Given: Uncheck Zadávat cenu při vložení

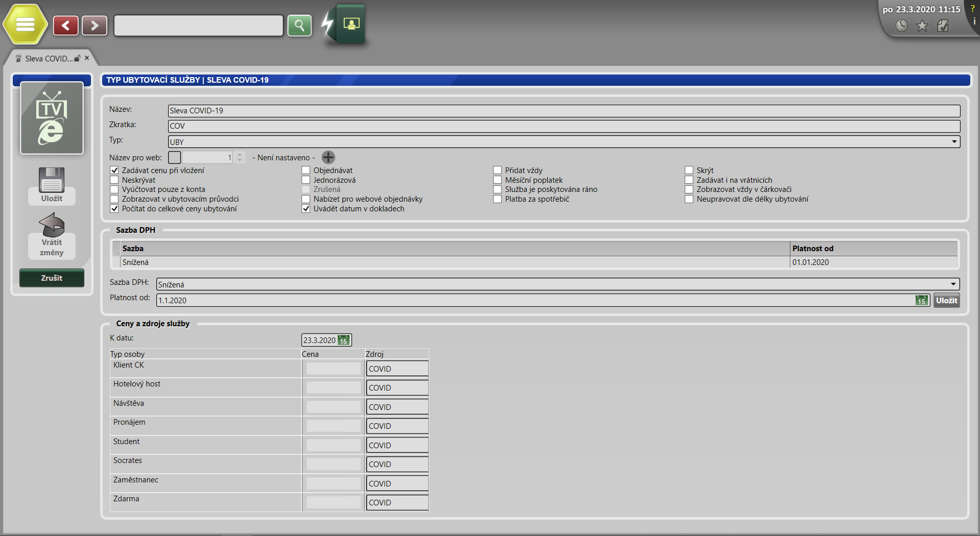Looking at the screenshot, I should click(x=114, y=170).
